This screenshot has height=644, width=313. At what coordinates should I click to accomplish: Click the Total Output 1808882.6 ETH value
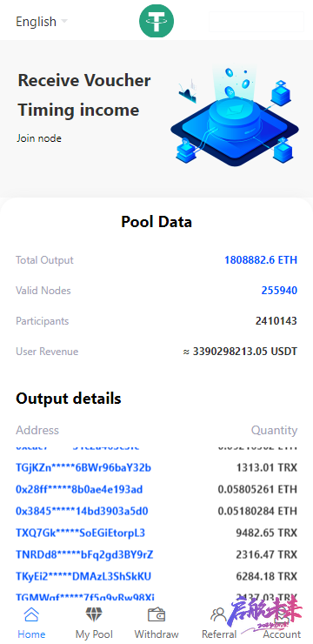pyautogui.click(x=261, y=260)
